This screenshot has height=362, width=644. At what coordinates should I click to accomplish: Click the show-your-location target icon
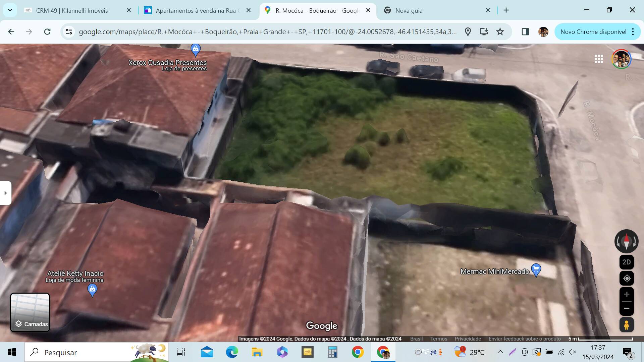627,278
